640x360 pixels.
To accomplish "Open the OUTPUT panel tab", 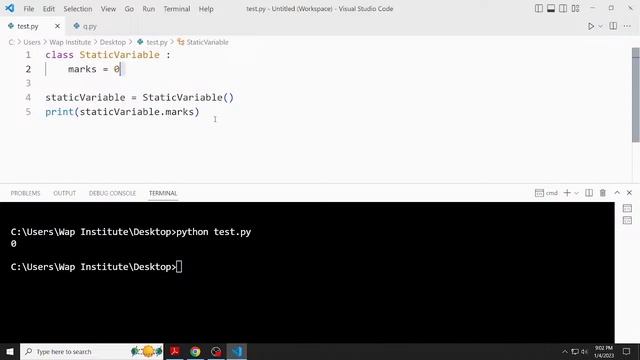I will click(x=64, y=193).
